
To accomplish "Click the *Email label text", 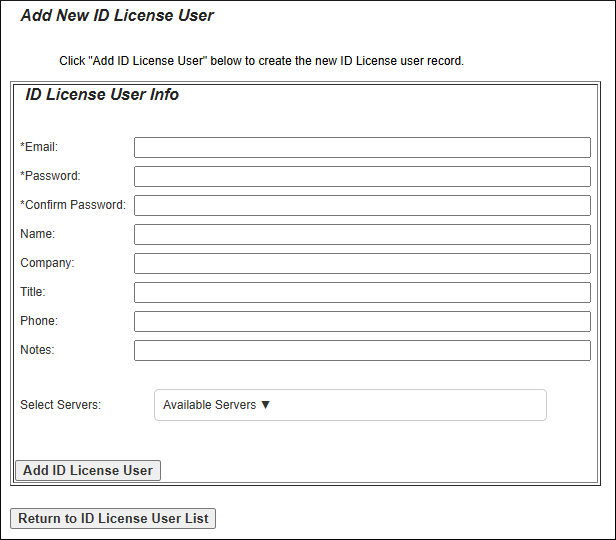I will click(39, 147).
